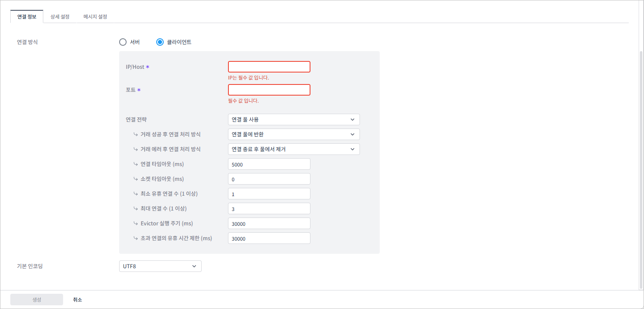Click the 기본 인코딩 label
This screenshot has width=644, height=309.
[30, 266]
